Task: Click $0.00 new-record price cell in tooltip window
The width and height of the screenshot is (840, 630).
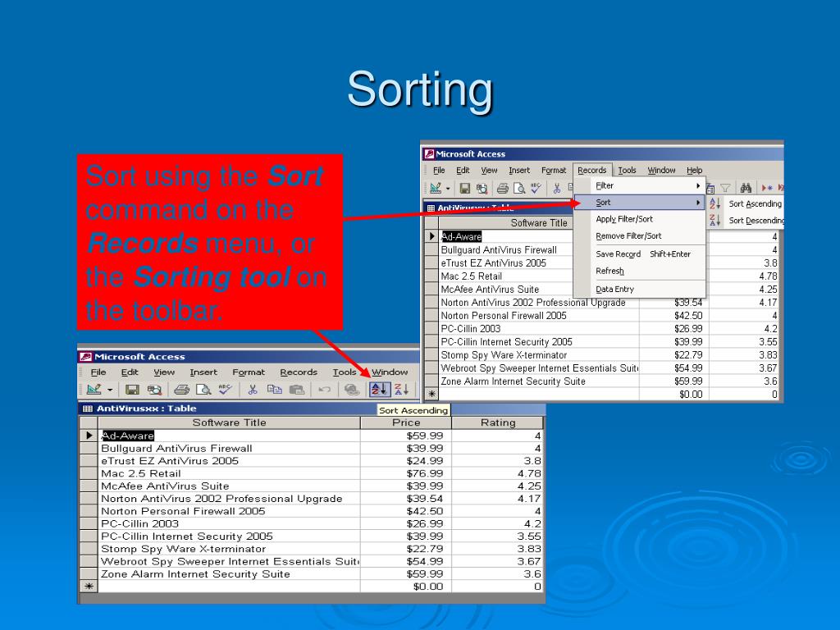Action: (406, 587)
